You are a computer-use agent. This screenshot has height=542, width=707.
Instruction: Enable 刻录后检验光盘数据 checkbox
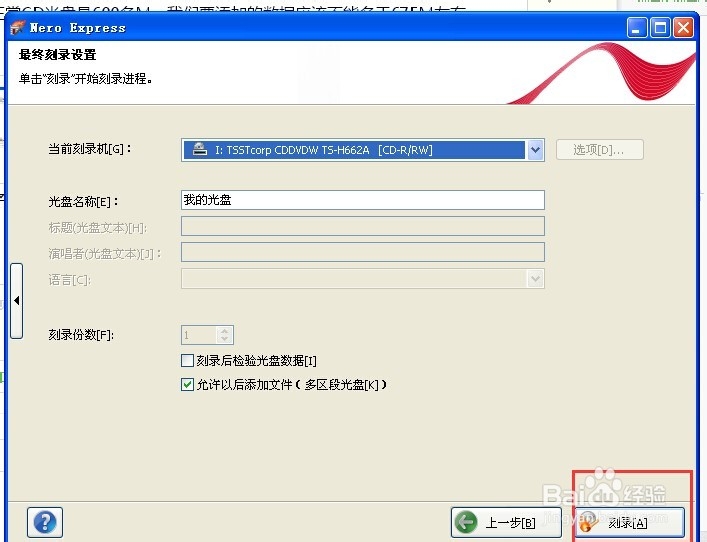(187, 360)
